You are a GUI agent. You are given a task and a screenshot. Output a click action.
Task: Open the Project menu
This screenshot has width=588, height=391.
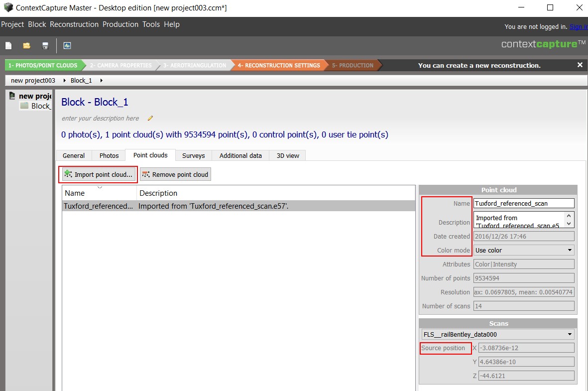[x=12, y=24]
